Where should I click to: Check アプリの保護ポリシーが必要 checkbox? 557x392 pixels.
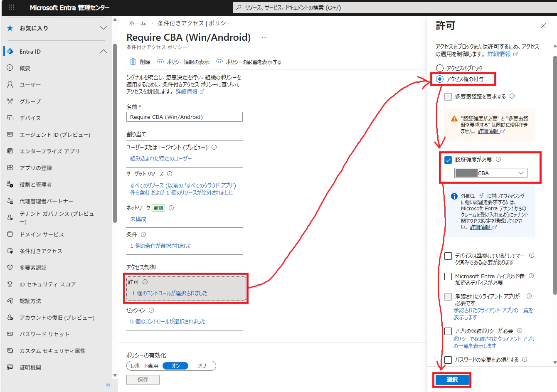[x=448, y=331]
